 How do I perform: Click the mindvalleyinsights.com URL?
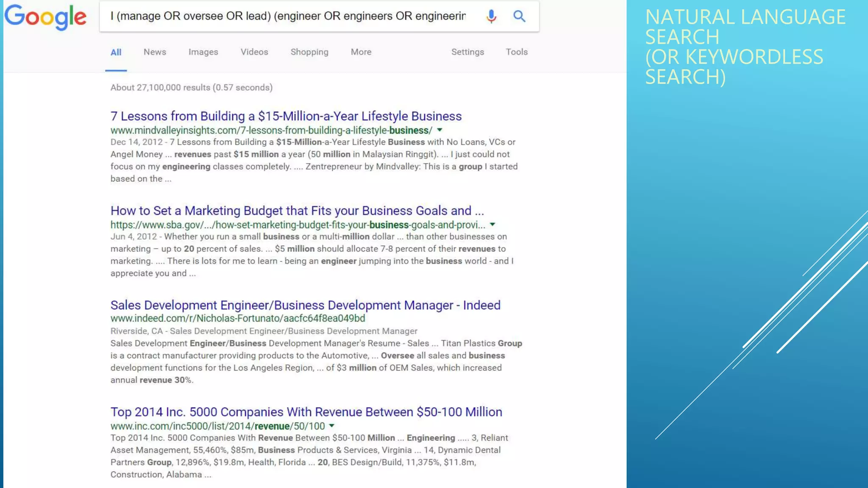click(271, 130)
